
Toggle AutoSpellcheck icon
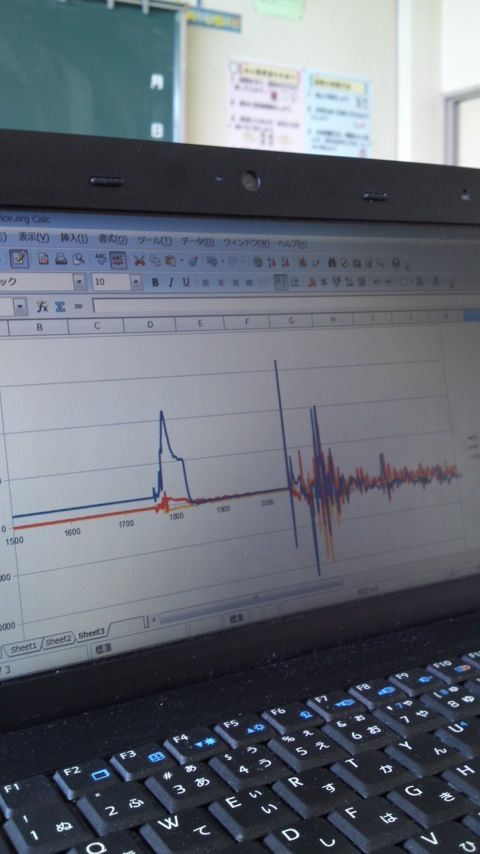click(x=118, y=259)
